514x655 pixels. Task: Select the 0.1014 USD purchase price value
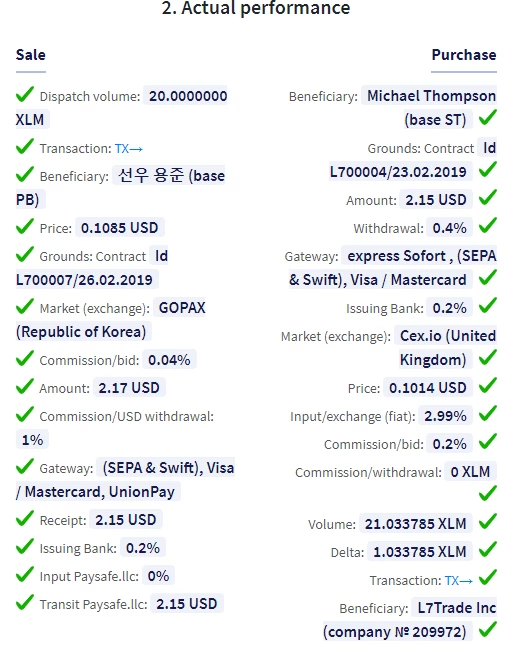click(427, 388)
